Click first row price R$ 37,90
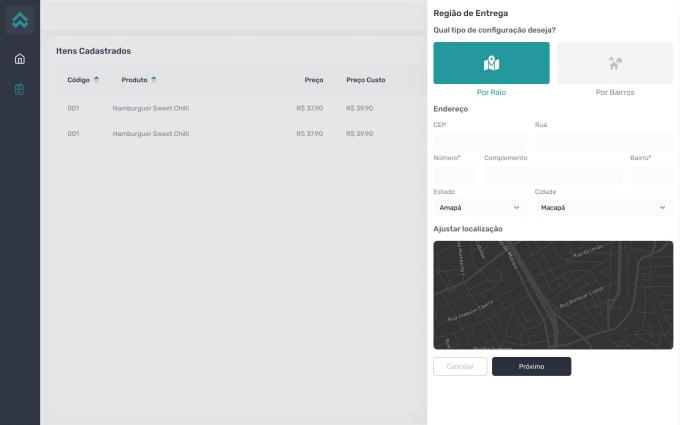The height and width of the screenshot is (425, 680). click(x=310, y=108)
